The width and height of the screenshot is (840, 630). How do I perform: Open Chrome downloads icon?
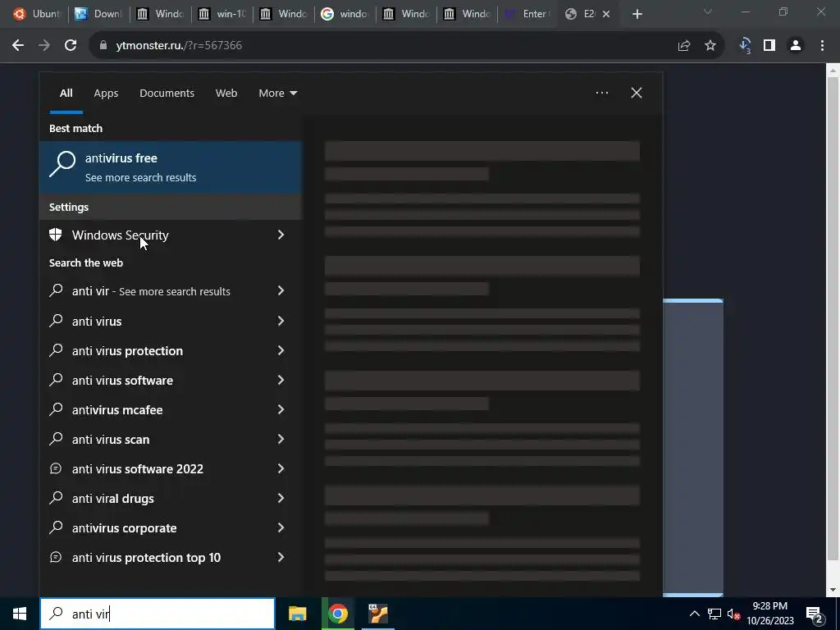click(x=745, y=46)
